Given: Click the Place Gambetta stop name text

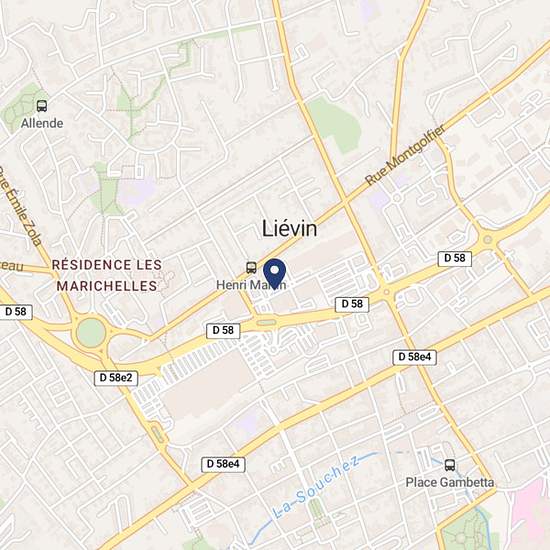Looking at the screenshot, I should [450, 482].
